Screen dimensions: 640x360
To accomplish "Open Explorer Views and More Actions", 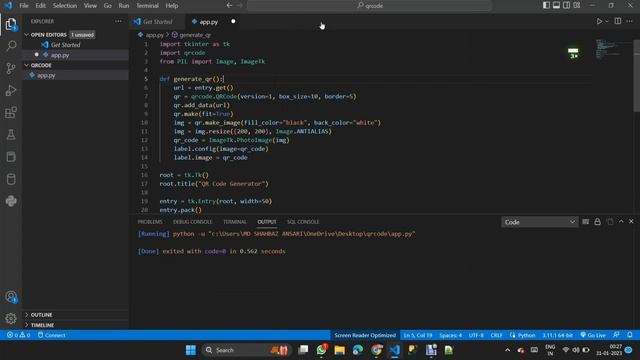I will [118, 21].
